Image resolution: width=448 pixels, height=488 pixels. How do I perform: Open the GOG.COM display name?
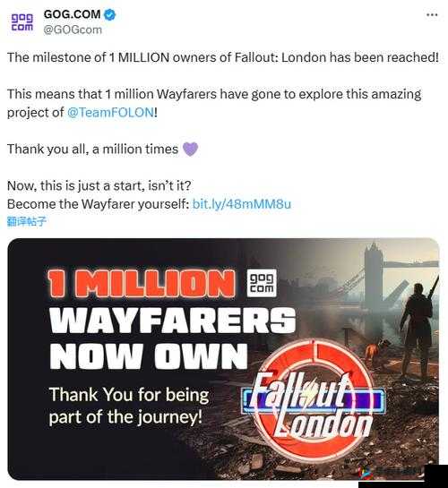[72, 14]
